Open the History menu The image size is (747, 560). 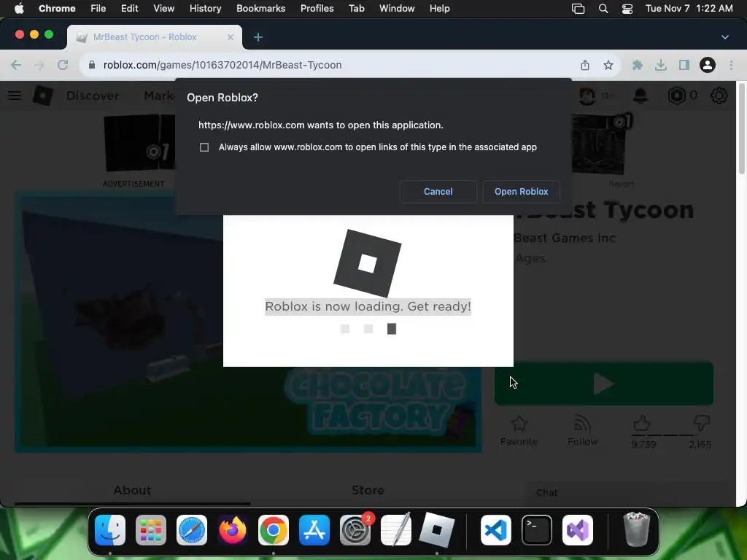click(x=205, y=9)
